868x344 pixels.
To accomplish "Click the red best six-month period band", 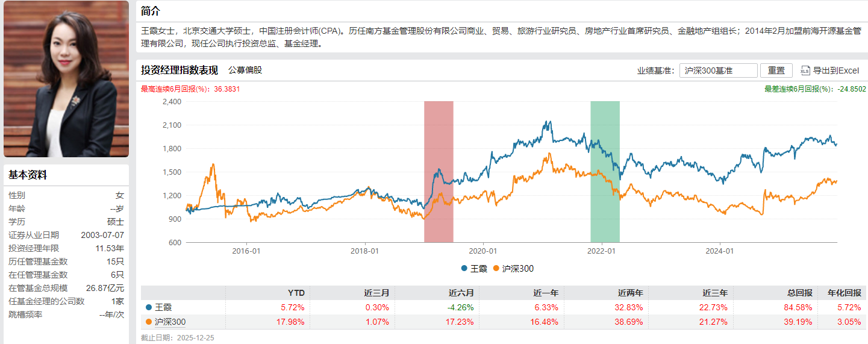I will point(439,172).
